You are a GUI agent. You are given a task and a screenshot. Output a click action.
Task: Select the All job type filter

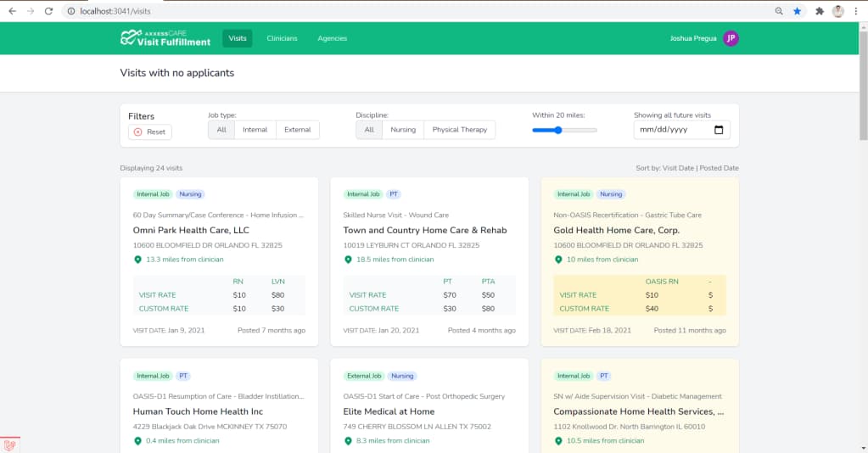[x=221, y=130]
